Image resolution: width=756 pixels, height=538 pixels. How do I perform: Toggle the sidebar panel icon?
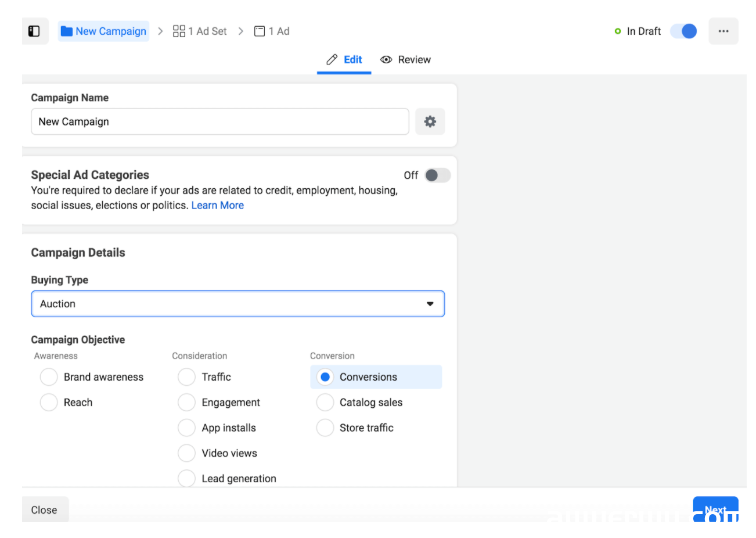tap(35, 31)
